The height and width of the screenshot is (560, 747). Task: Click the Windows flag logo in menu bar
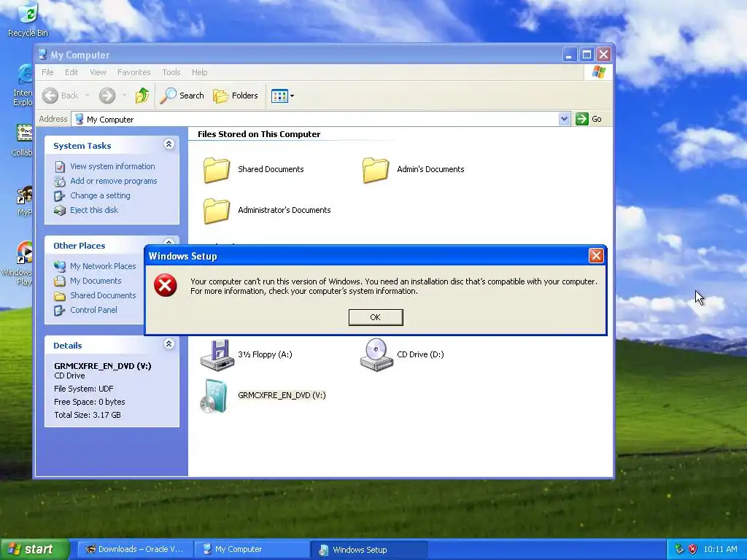coord(598,72)
